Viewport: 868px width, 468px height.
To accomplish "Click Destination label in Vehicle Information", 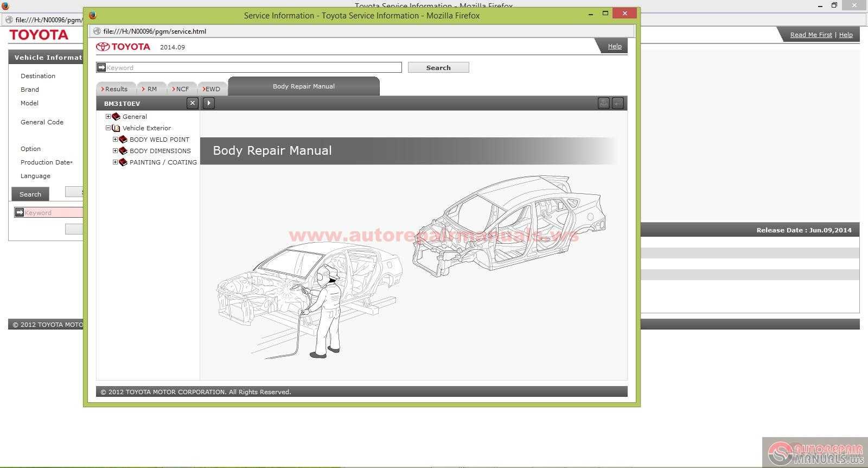I will [x=38, y=76].
